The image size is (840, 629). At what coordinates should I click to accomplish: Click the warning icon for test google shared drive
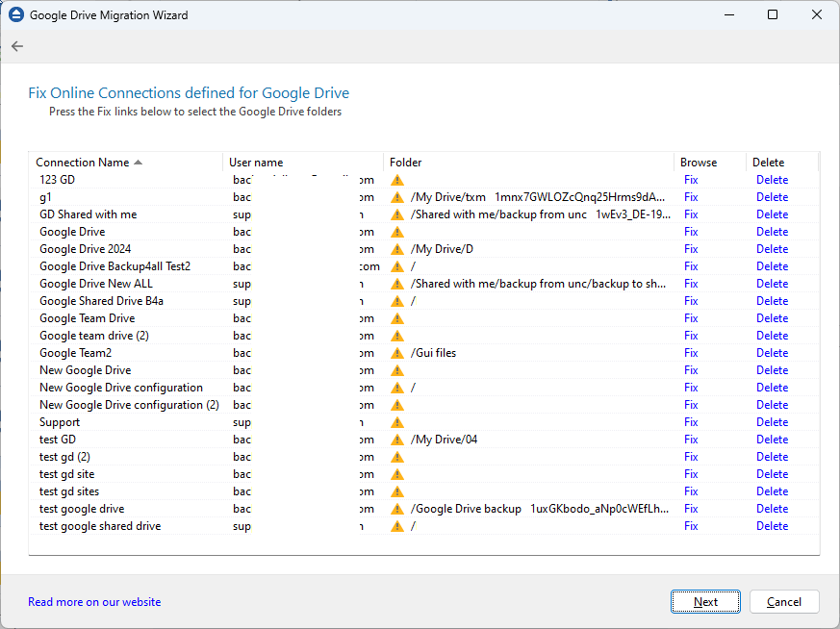click(397, 525)
